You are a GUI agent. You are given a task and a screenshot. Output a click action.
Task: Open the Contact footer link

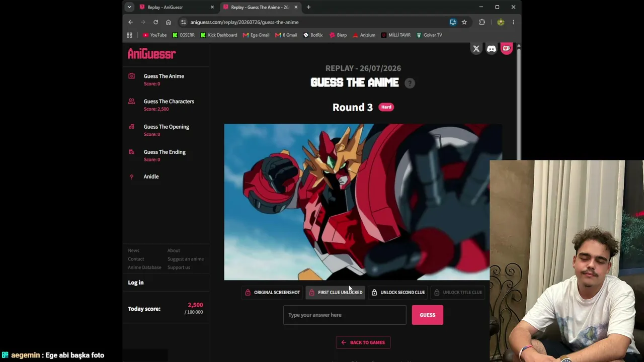[x=136, y=259]
